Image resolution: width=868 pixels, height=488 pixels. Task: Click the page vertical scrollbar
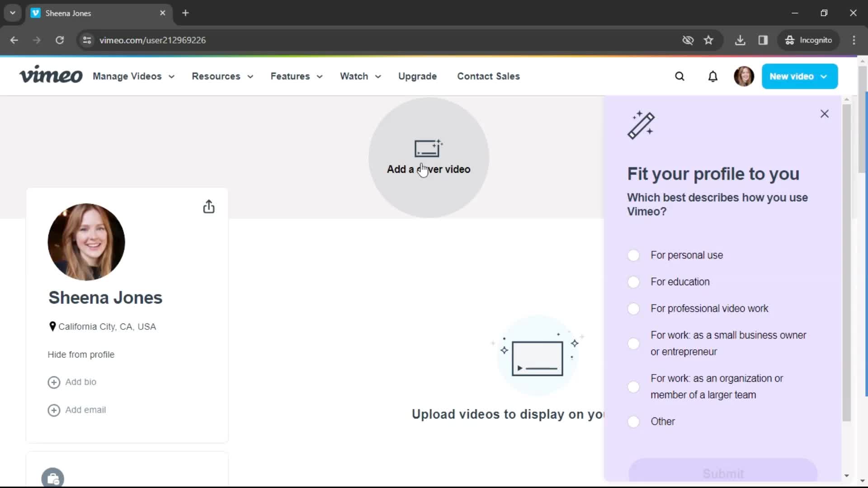[863, 120]
